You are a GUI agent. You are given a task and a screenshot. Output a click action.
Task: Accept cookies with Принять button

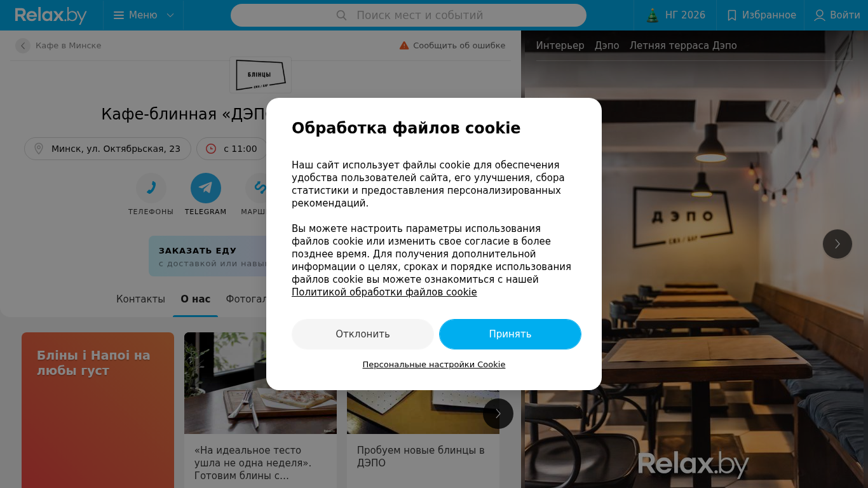510,334
